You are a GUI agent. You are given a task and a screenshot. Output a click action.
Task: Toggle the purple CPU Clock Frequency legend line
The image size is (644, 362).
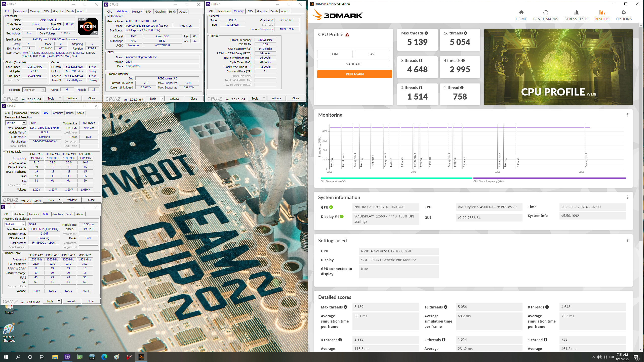point(550,178)
